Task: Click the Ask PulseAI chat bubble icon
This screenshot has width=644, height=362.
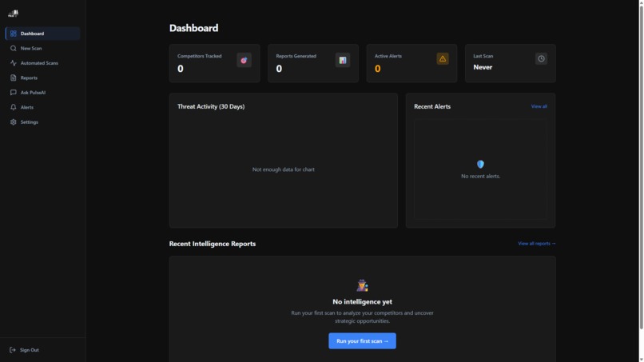Action: [x=13, y=93]
